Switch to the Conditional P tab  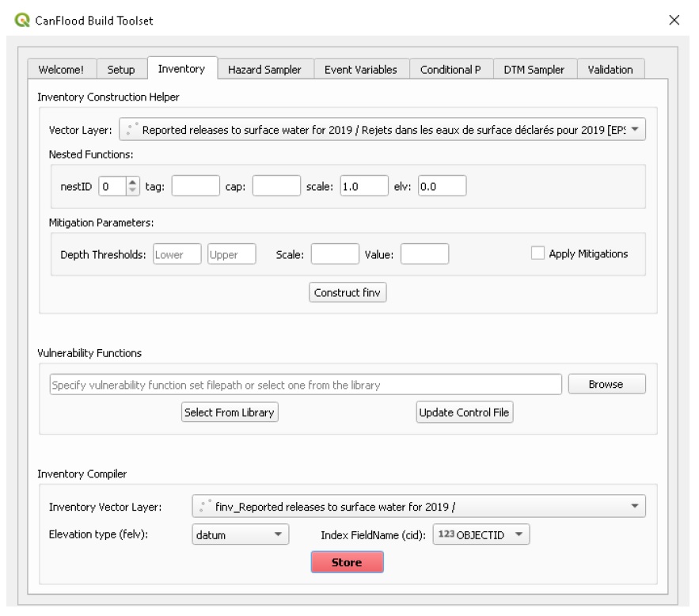450,70
